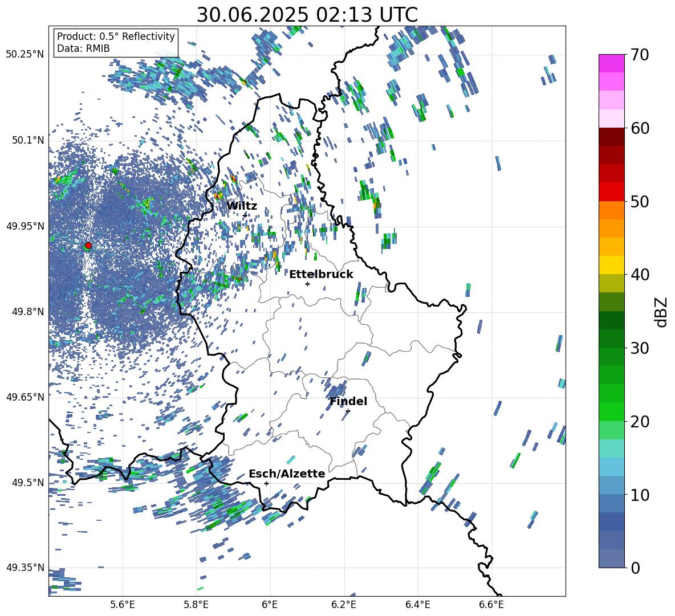Click the 20 tick on colorbar
Viewport: 675px width, 616px height.
pos(639,421)
